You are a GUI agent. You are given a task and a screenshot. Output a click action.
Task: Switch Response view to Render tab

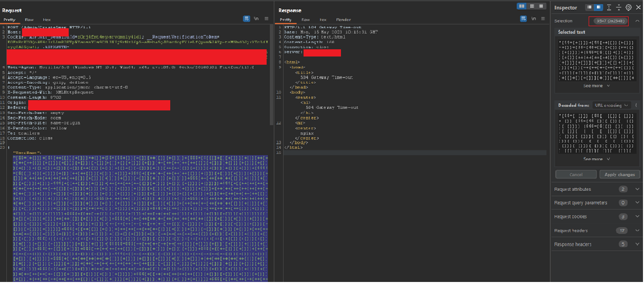pyautogui.click(x=343, y=20)
